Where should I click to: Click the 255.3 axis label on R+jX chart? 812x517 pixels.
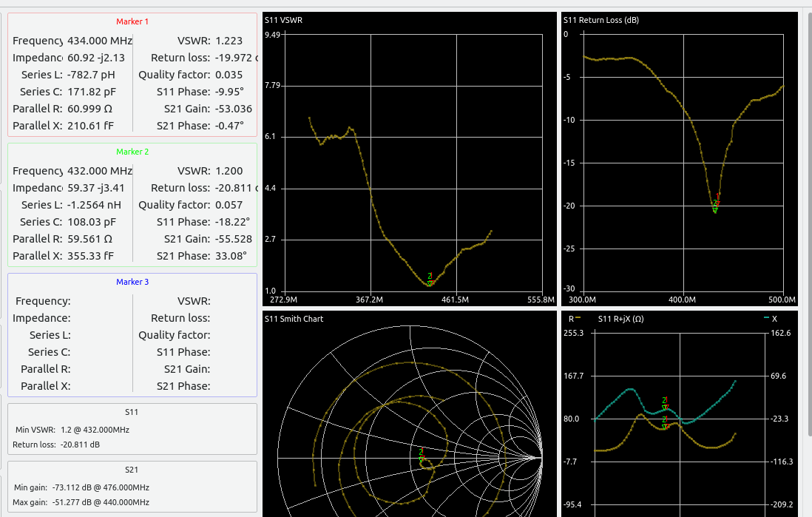tap(574, 333)
